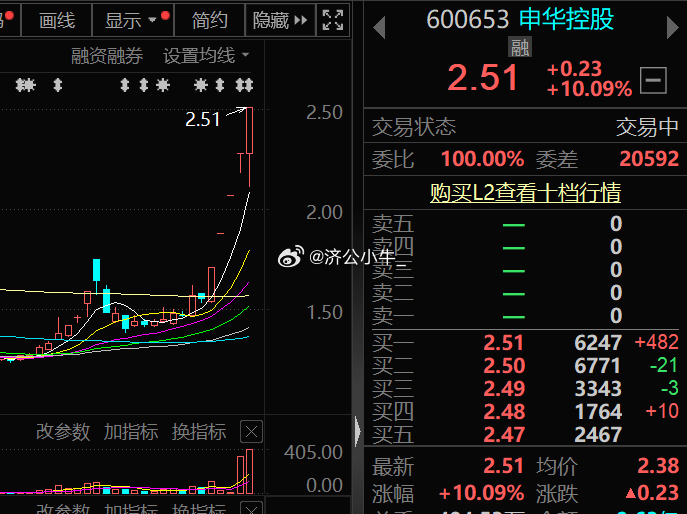Click the minus icon beside price change
Viewport: 687px width, 514px height.
tap(654, 79)
